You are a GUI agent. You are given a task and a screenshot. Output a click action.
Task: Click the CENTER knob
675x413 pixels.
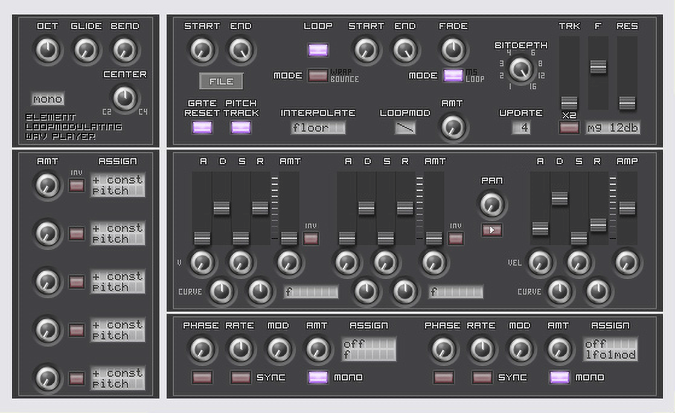125,98
